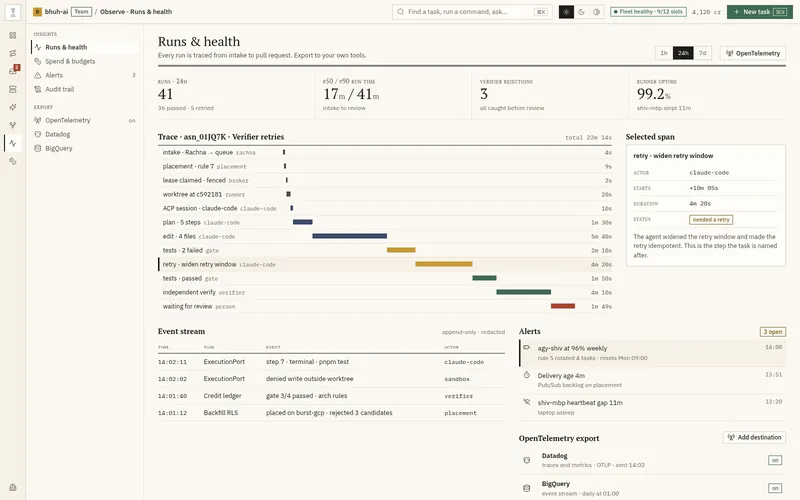
Task: Click the battery icon beside agy-shiv alert
Action: 527,347
